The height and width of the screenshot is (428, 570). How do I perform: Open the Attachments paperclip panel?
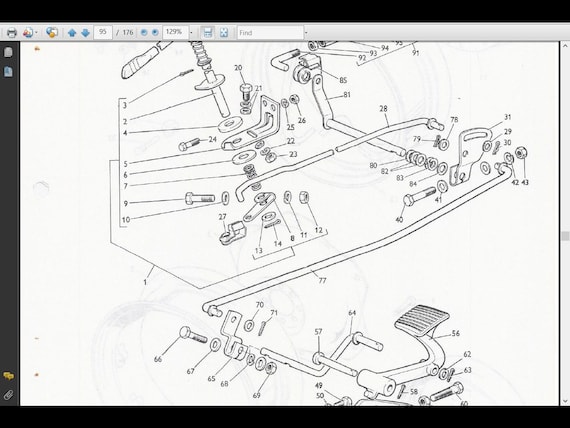tap(8, 395)
